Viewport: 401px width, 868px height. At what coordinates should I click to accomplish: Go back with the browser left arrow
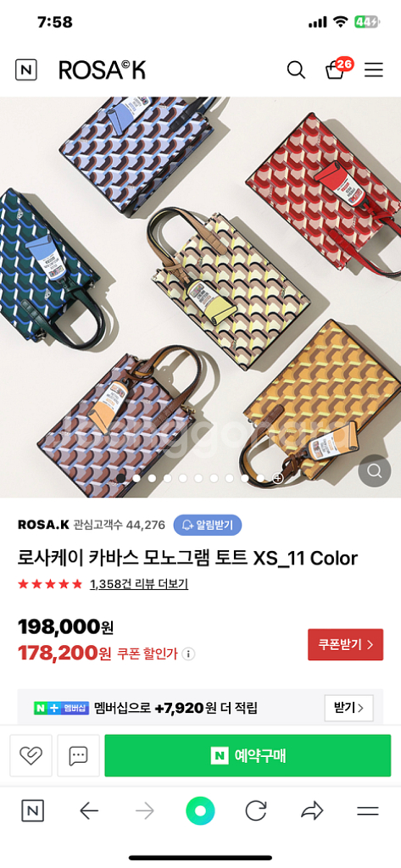[89, 811]
